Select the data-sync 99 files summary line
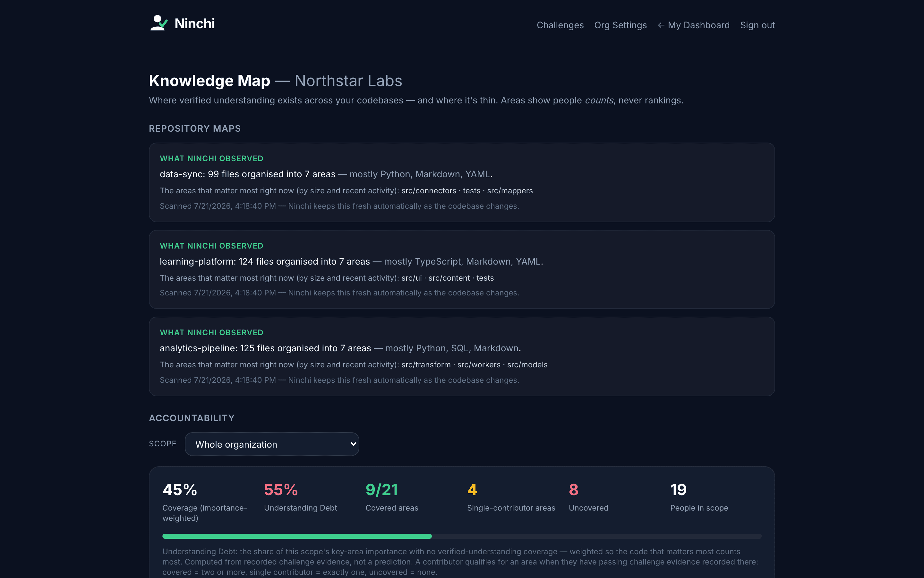This screenshot has width=924, height=578. pos(326,174)
